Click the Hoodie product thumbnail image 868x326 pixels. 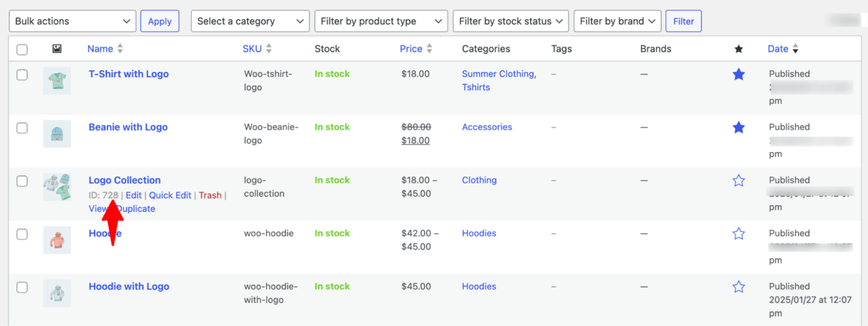(x=57, y=240)
